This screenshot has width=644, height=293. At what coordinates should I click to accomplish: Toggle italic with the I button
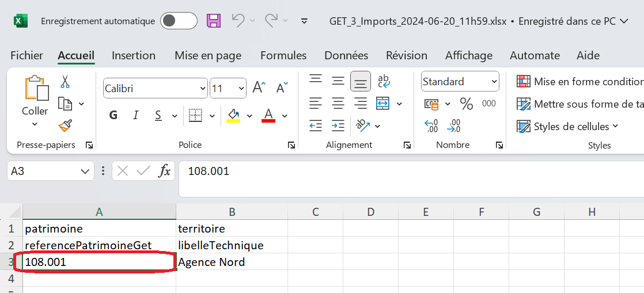135,115
